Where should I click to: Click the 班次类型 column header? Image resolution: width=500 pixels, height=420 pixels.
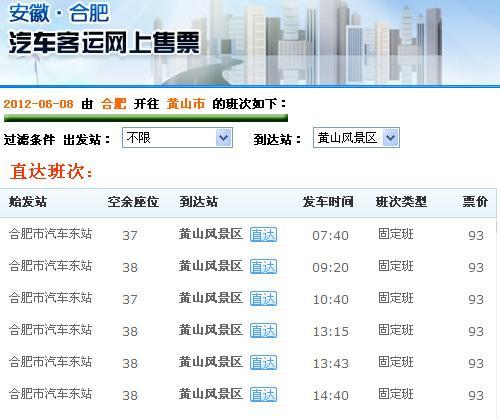point(401,202)
